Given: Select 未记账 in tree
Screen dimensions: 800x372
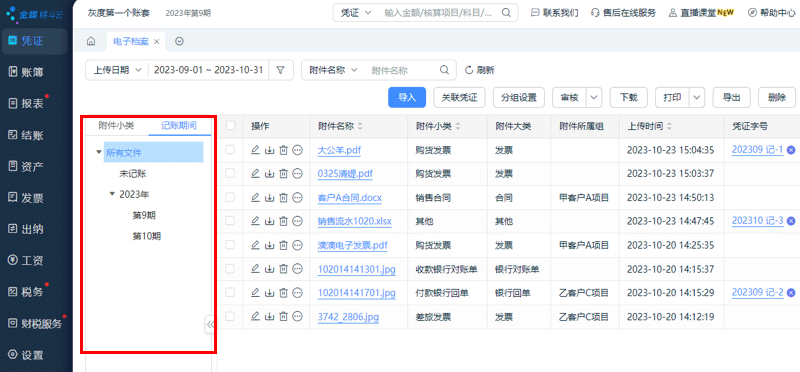Looking at the screenshot, I should (133, 173).
